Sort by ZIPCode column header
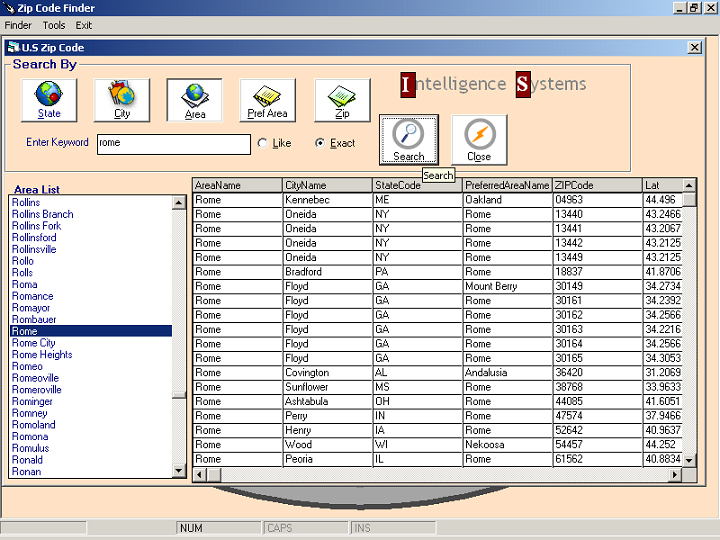720x540 pixels. click(x=596, y=185)
